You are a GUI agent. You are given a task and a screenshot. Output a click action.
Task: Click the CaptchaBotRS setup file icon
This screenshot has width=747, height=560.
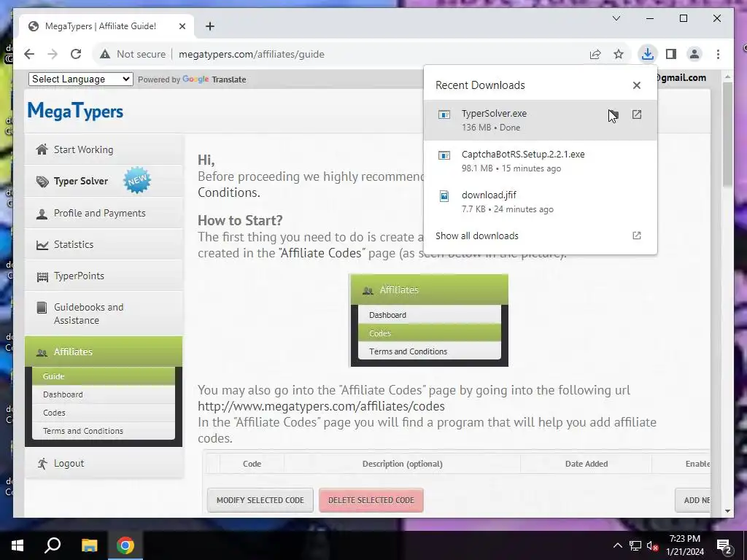444,155
